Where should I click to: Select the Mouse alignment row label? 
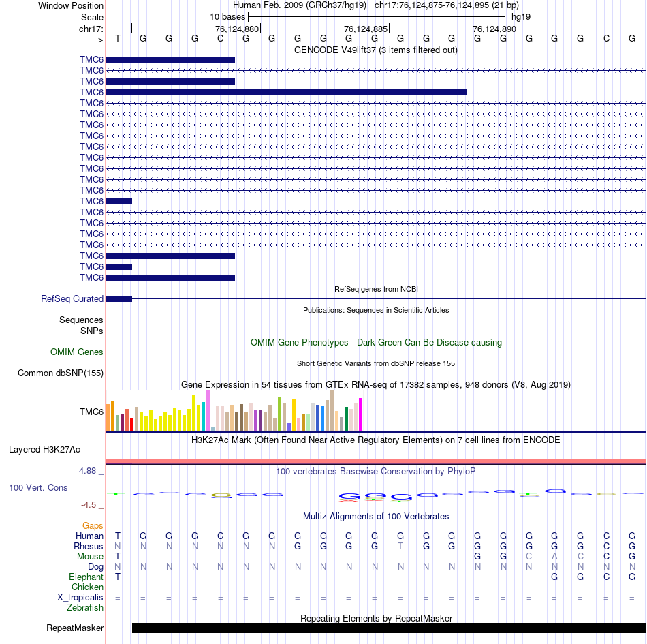[x=90, y=557]
